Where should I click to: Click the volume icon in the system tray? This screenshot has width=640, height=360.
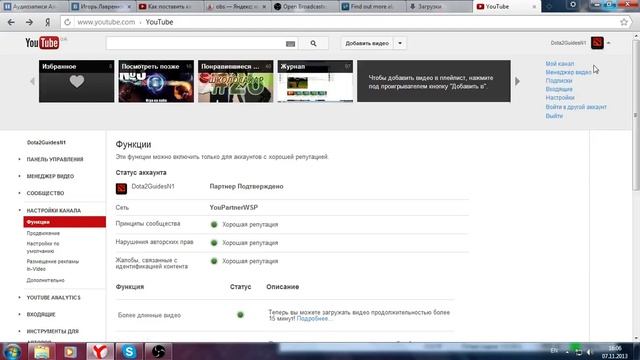click(x=589, y=352)
